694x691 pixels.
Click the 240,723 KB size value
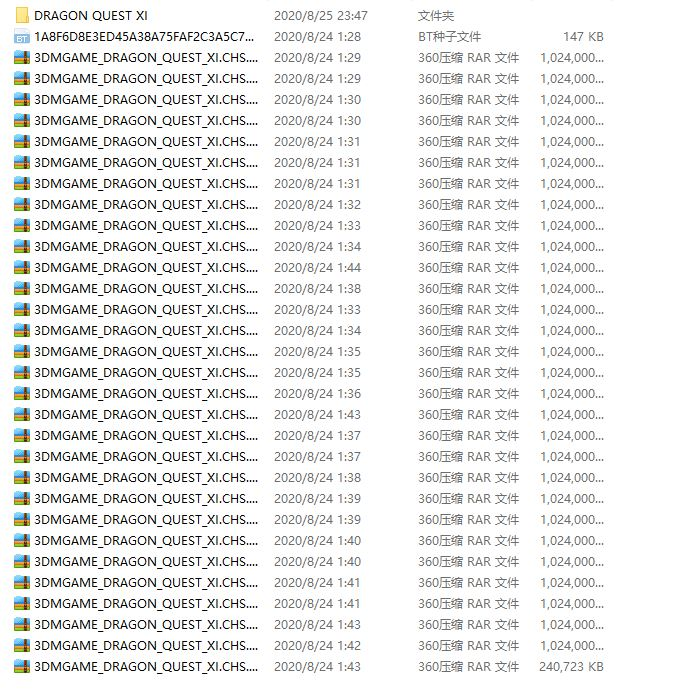pyautogui.click(x=571, y=667)
